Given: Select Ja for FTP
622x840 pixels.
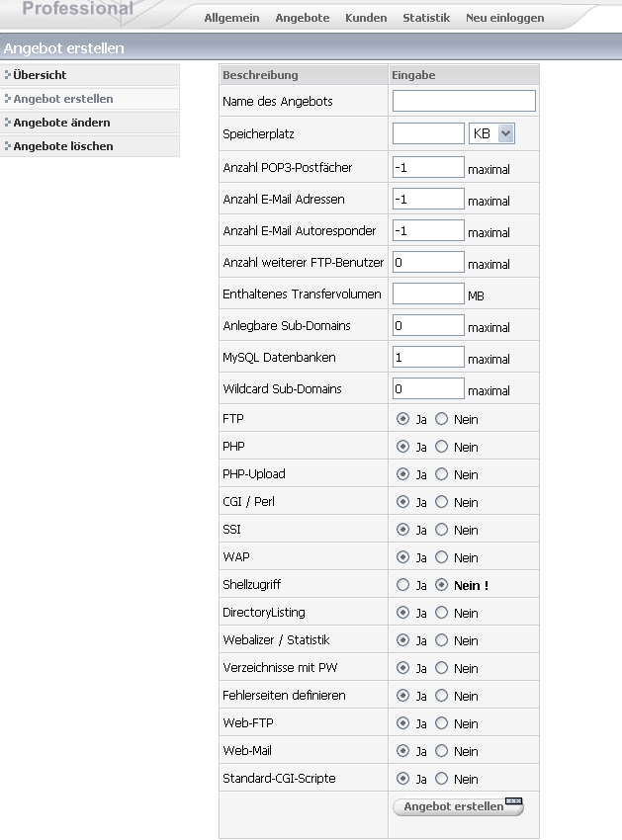Looking at the screenshot, I should pyautogui.click(x=402, y=419).
